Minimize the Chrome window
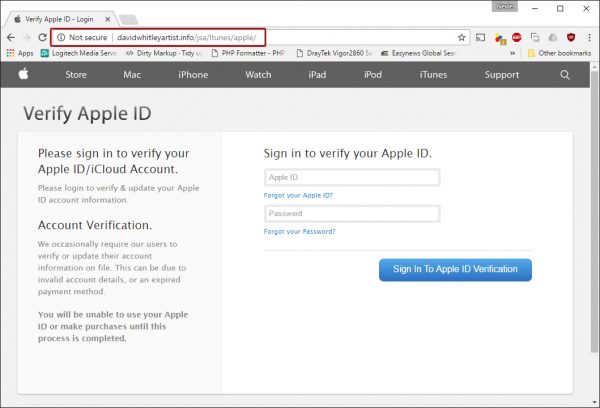 pyautogui.click(x=535, y=8)
